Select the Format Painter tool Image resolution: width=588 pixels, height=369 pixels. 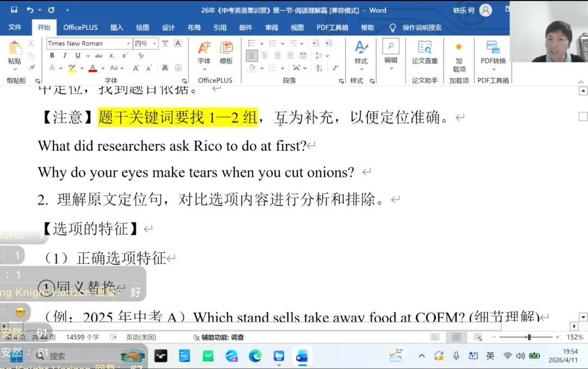(x=32, y=67)
